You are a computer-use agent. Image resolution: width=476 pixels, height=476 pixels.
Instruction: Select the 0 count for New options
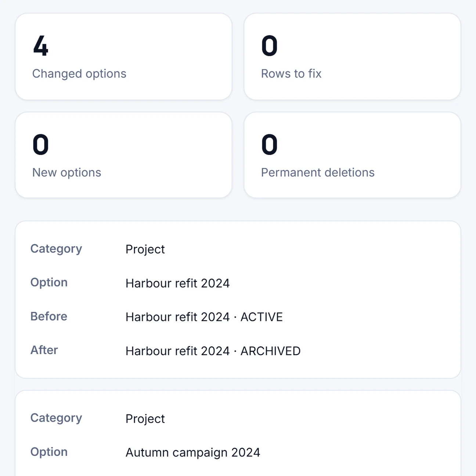pyautogui.click(x=40, y=145)
